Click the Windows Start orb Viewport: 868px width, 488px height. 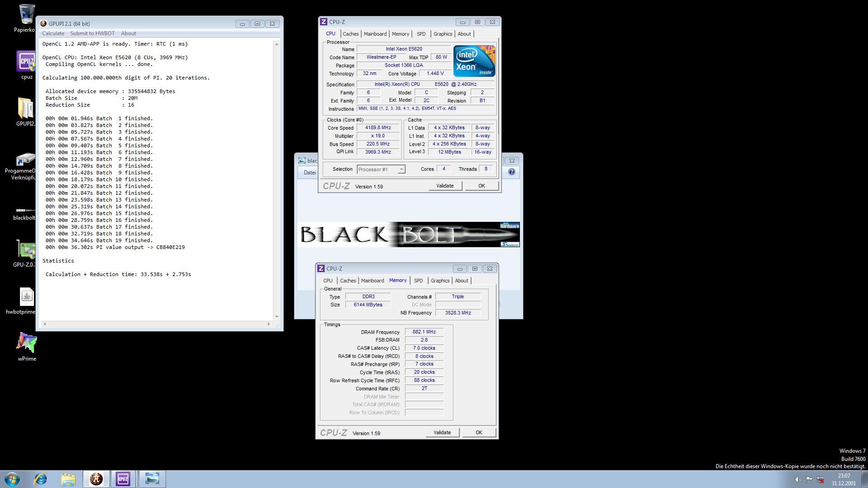click(x=12, y=479)
